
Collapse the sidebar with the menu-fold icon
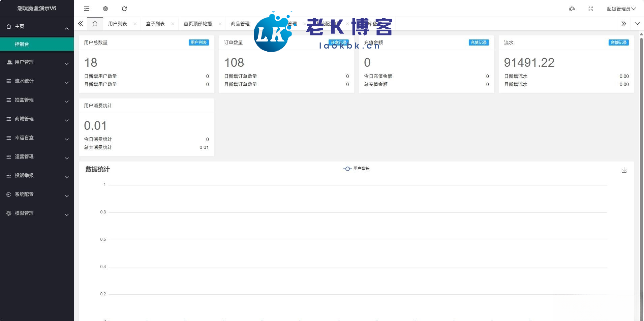point(87,9)
